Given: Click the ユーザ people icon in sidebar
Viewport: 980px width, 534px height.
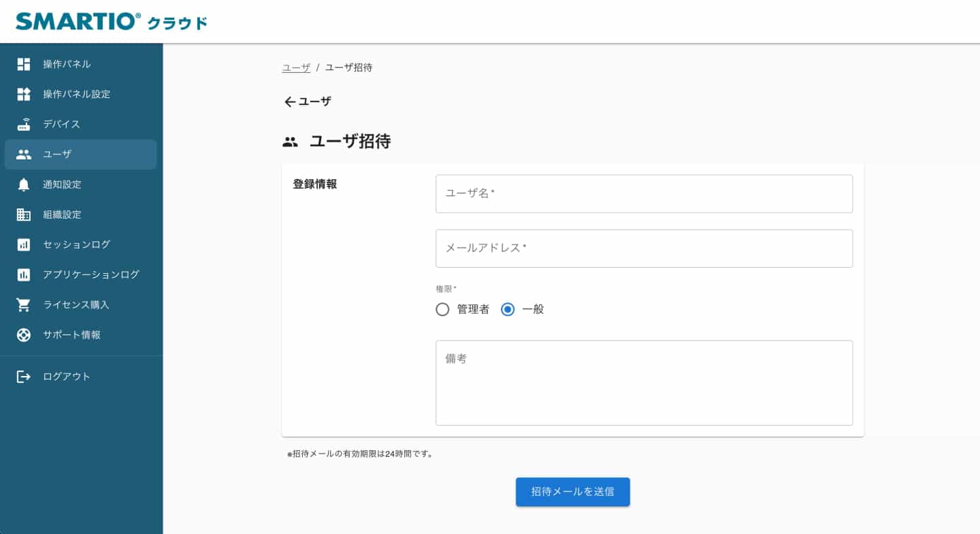Looking at the screenshot, I should pyautogui.click(x=23, y=154).
